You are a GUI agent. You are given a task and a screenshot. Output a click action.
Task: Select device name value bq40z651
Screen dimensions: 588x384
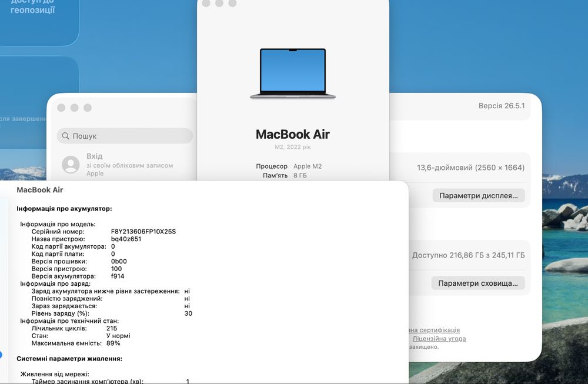(x=126, y=239)
